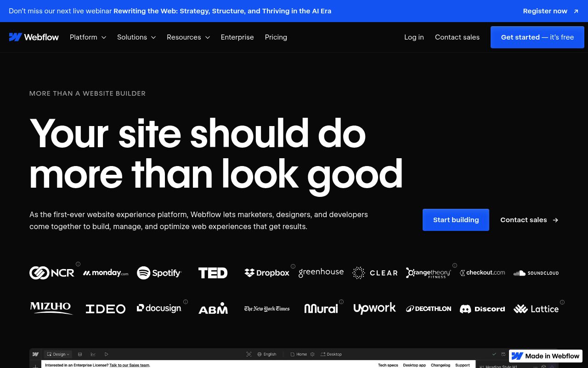Click the Made in Webflow badge
Image resolution: width=588 pixels, height=368 pixels.
(546, 356)
